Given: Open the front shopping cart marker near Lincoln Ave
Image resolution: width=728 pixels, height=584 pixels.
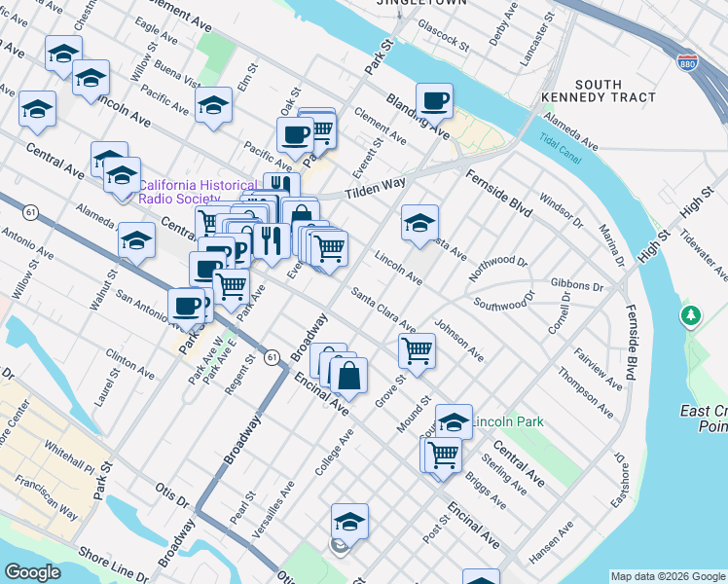Looking at the screenshot, I should (329, 251).
